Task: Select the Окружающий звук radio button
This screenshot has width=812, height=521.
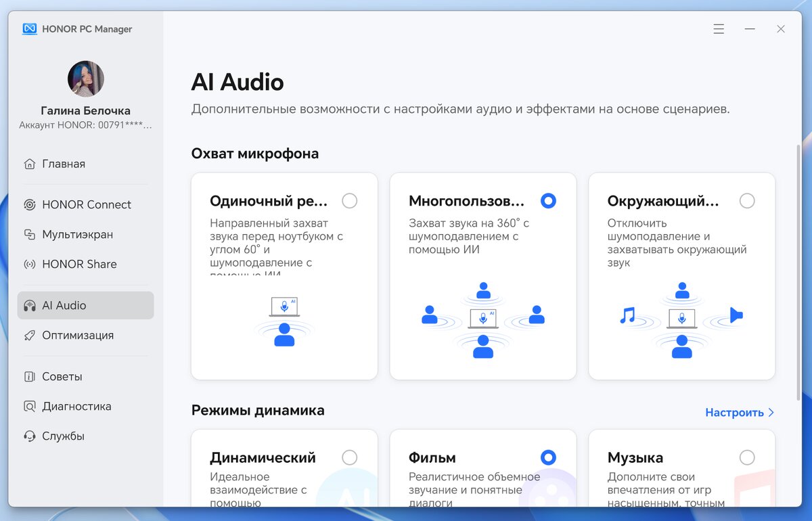Action: pyautogui.click(x=747, y=201)
